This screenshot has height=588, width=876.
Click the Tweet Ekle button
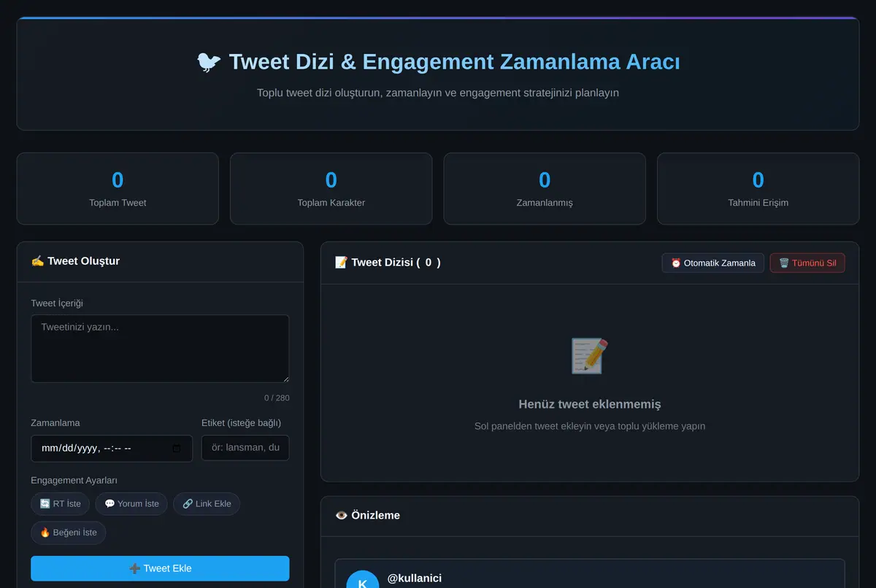tap(160, 568)
